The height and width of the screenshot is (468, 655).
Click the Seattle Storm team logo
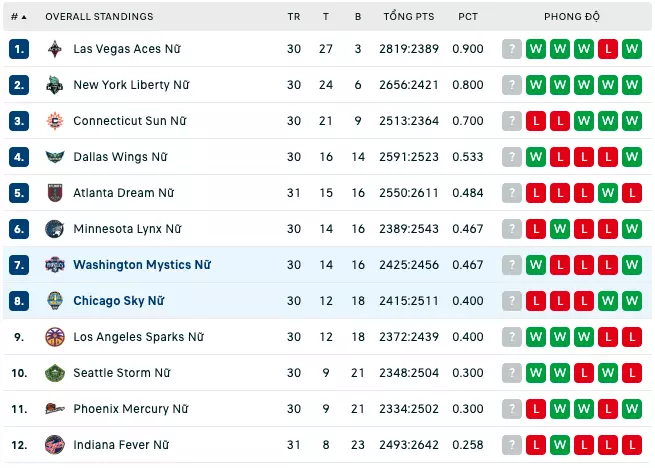coord(55,373)
